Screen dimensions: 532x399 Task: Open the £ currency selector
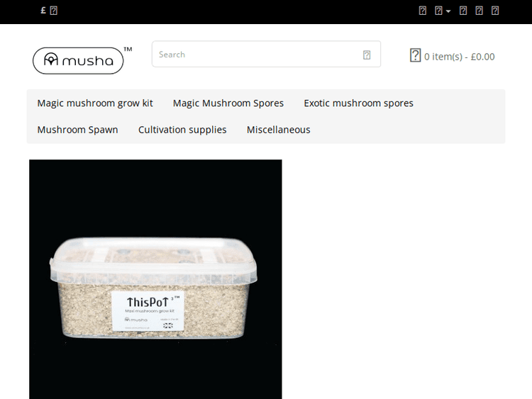(x=44, y=11)
